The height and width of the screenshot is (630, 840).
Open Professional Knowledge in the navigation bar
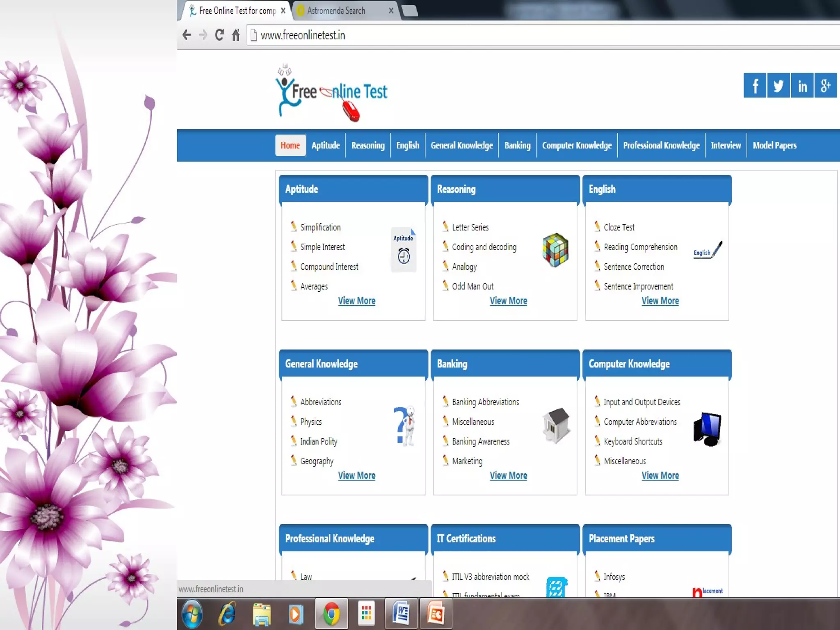point(661,145)
